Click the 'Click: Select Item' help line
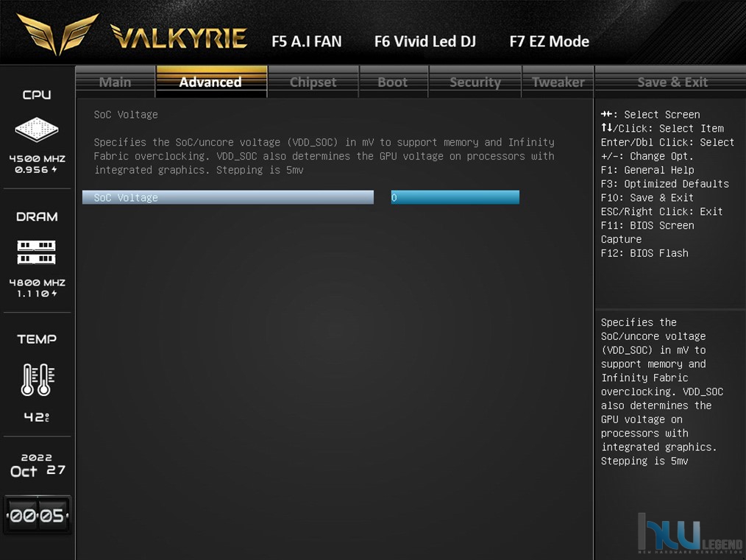Viewport: 746px width, 560px height. click(x=662, y=129)
